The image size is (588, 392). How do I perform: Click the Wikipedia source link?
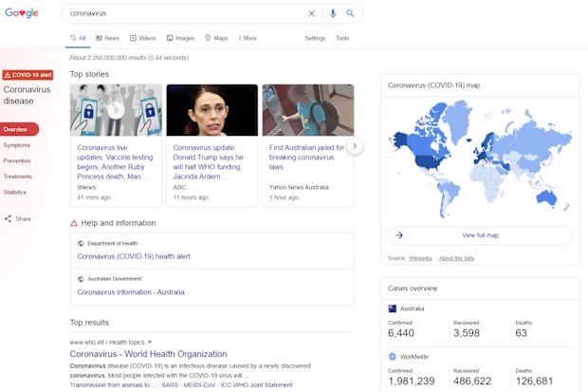pyautogui.click(x=420, y=258)
